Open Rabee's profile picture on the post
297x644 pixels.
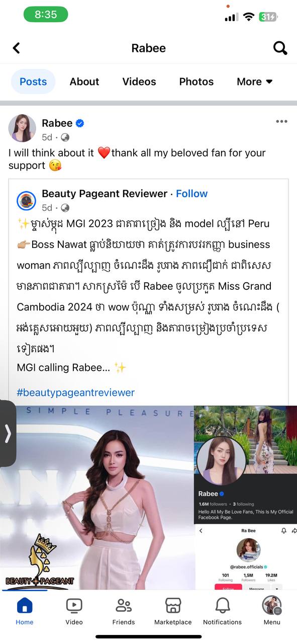point(22,128)
